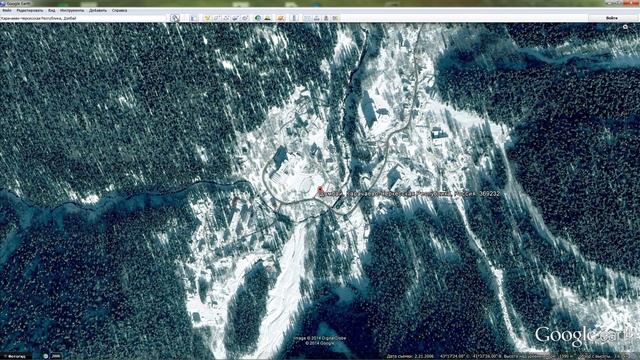
Task: Click the Войти sign-in button
Action: (611, 18)
